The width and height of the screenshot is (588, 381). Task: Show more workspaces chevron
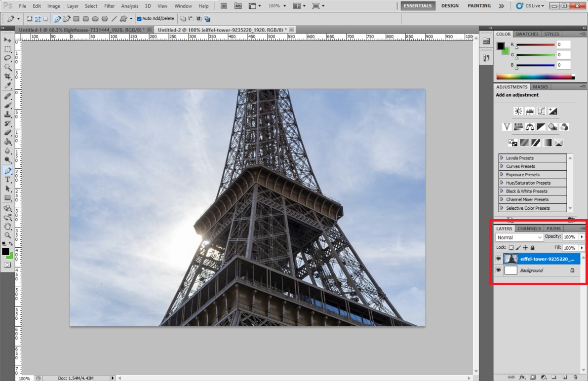pos(502,6)
